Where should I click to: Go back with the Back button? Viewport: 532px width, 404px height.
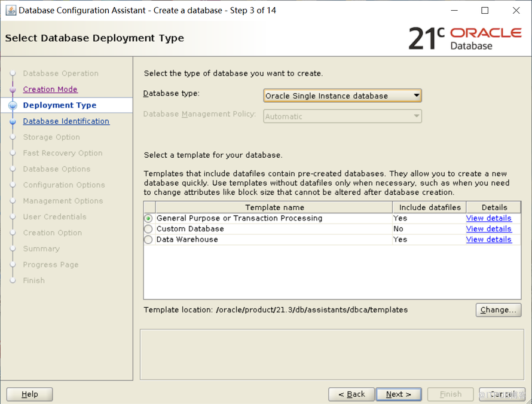pos(351,394)
